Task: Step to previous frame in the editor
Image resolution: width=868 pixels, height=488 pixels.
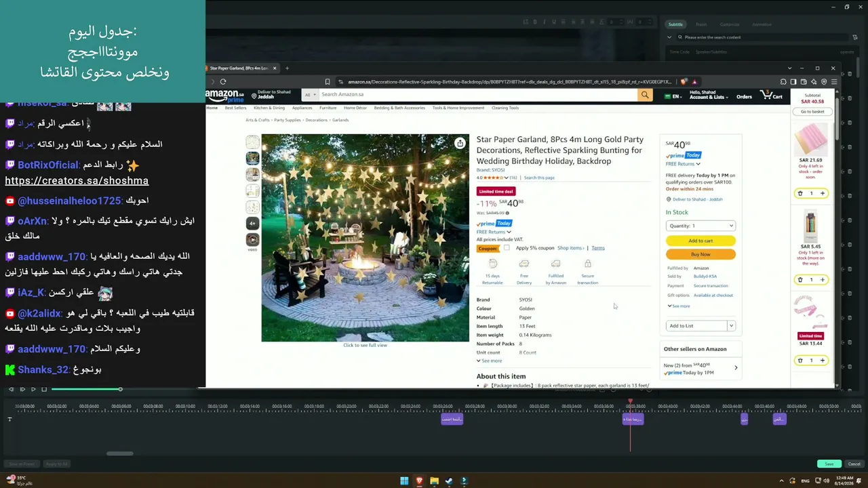Action: click(x=11, y=389)
